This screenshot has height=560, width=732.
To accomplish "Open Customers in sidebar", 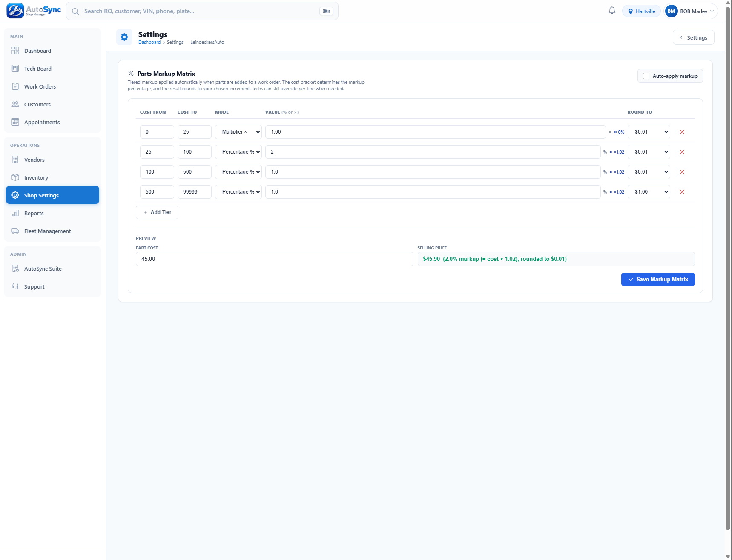I will coord(52,104).
